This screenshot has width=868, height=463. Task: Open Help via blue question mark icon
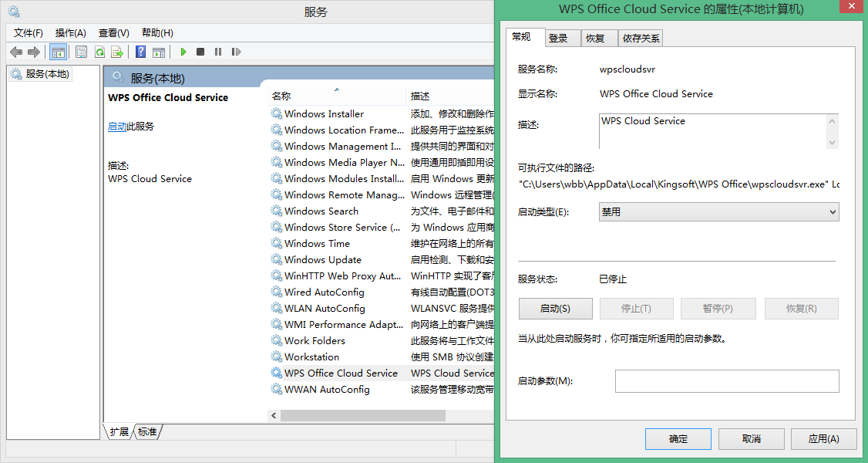[140, 52]
